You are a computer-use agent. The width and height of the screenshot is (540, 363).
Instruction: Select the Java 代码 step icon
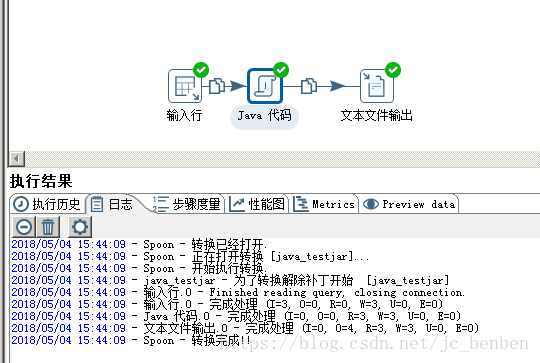tap(264, 86)
